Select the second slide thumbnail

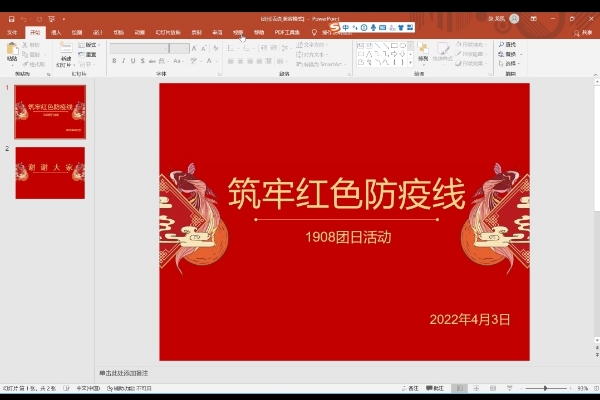tap(50, 173)
